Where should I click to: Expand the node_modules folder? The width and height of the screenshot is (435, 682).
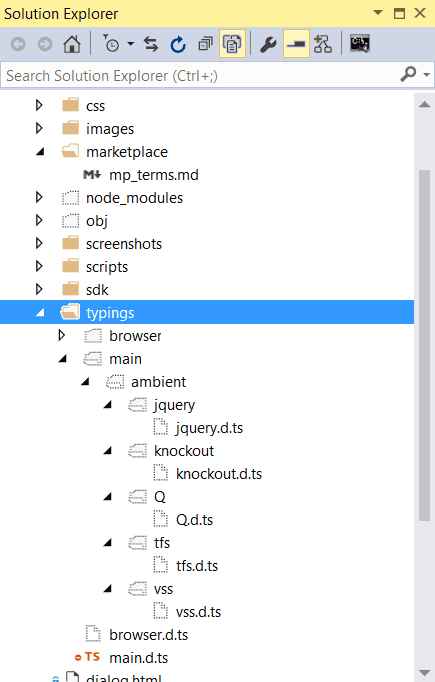coord(39,197)
